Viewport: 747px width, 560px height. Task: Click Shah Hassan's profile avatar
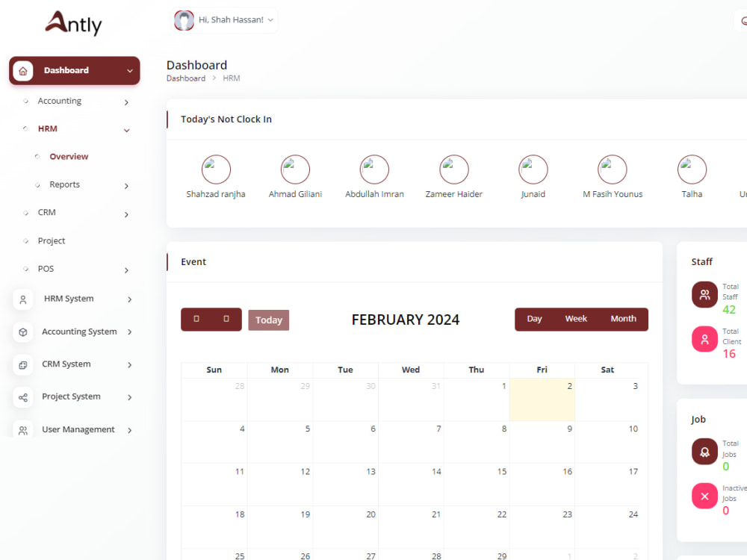[x=184, y=20]
